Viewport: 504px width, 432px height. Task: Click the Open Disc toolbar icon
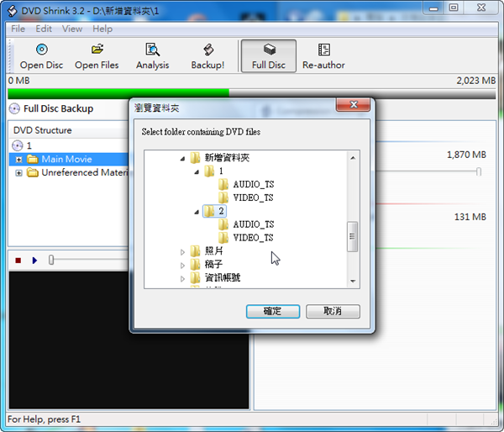tap(41, 56)
